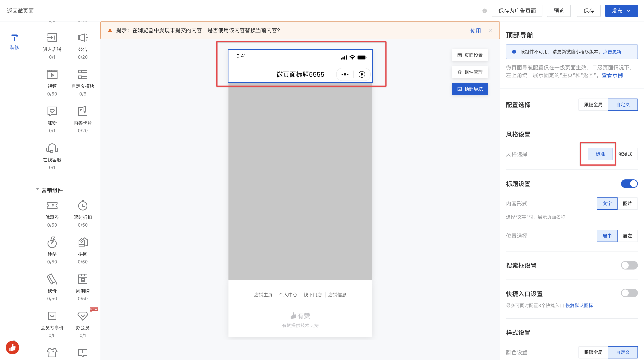The image size is (644, 360).
Task: Open the 发布 publish dropdown arrow
Action: 629,11
